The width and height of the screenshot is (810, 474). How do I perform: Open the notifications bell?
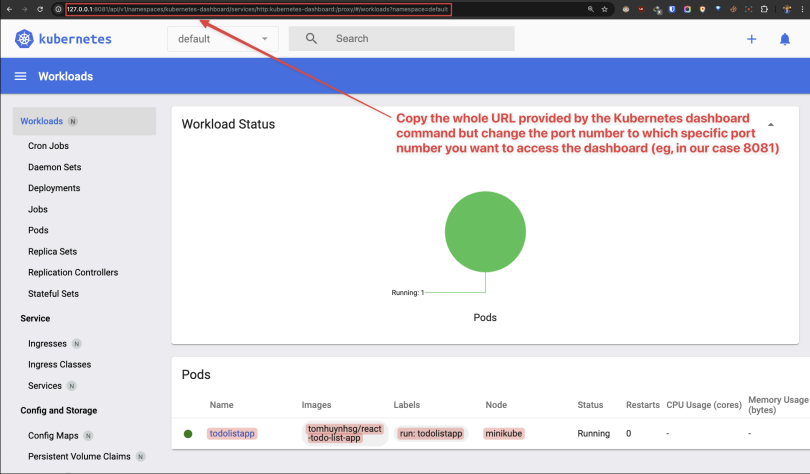click(x=785, y=39)
